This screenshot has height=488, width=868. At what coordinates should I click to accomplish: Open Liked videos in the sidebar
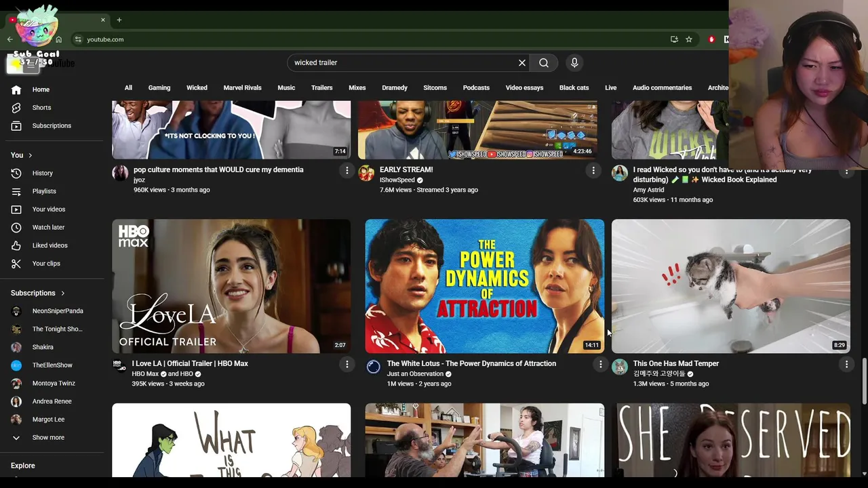pos(50,245)
